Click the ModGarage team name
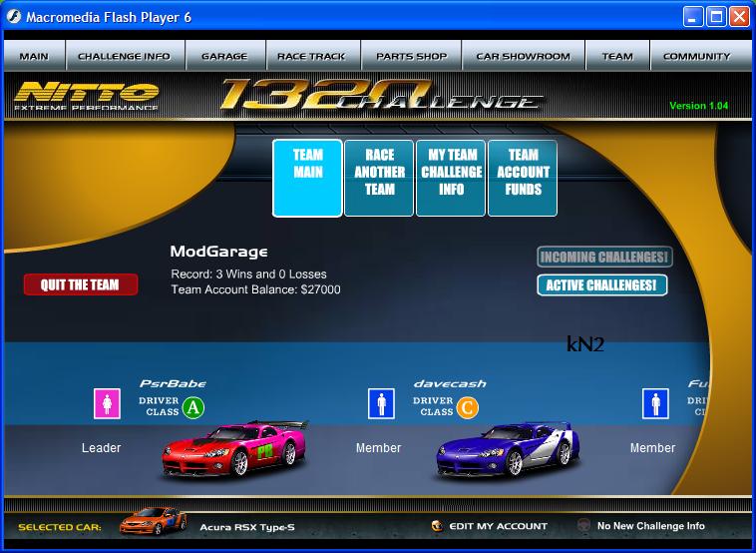 pos(218,252)
